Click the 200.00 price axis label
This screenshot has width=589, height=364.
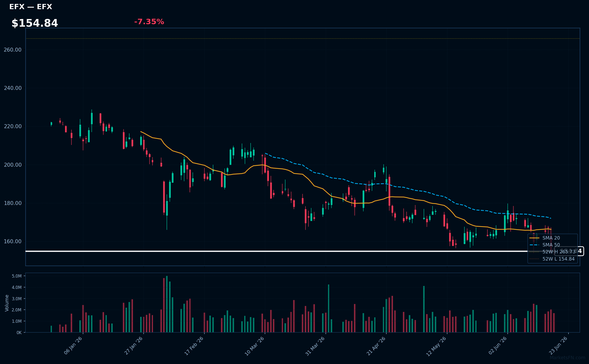13,165
